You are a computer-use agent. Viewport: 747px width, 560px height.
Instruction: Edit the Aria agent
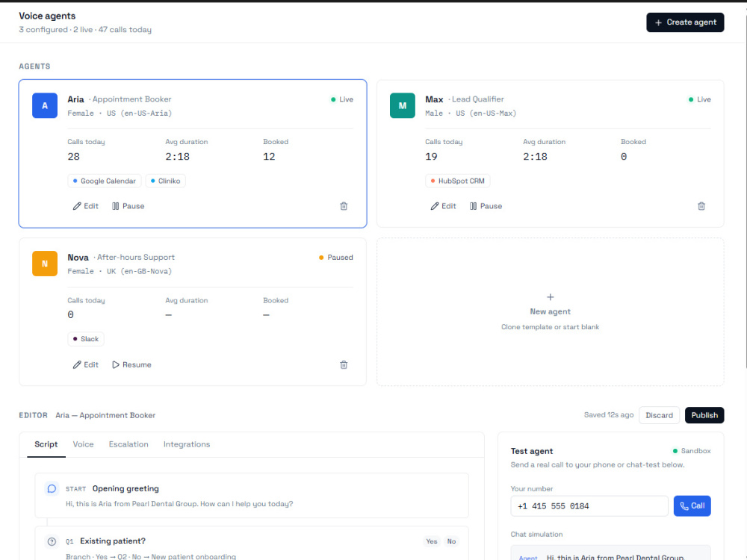coord(85,206)
